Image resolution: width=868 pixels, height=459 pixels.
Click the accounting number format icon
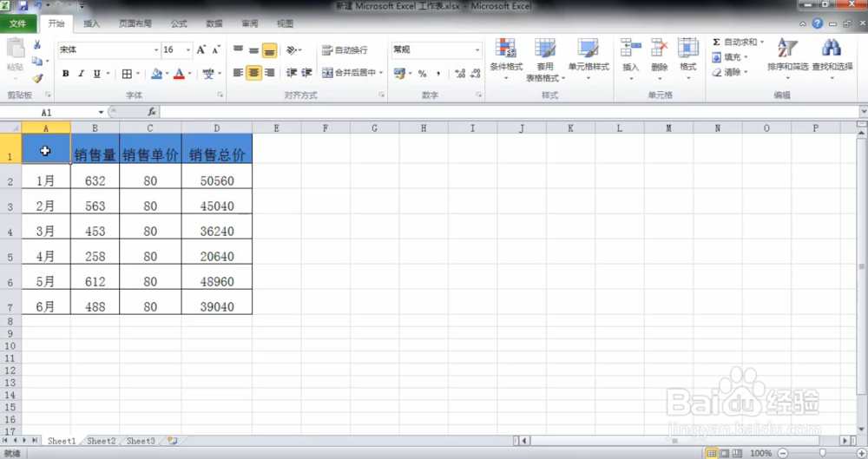[x=399, y=73]
